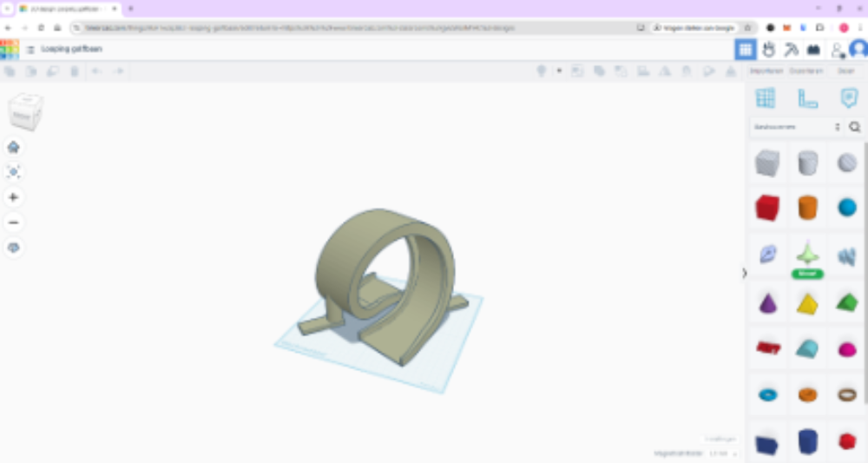Click the Mirror tool icon
868x463 pixels.
665,71
